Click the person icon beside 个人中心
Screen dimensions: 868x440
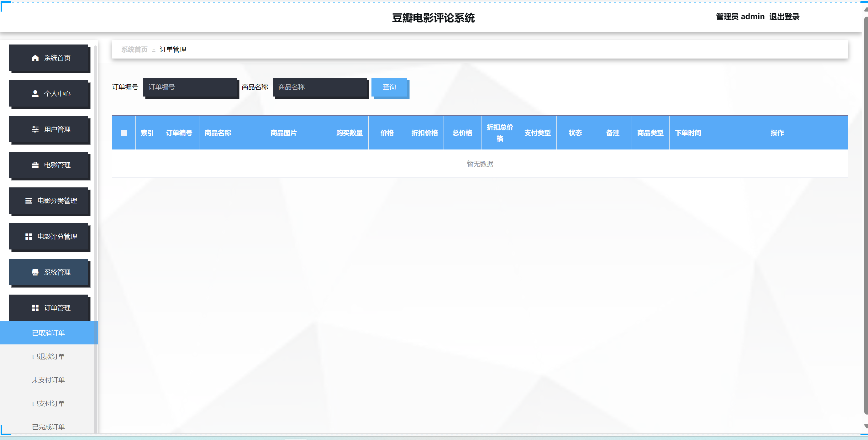(x=35, y=94)
